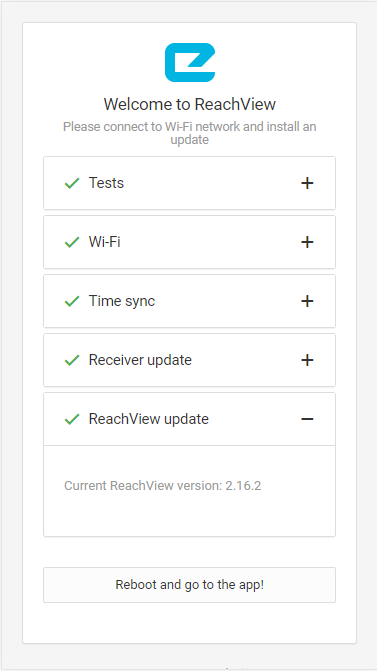Expand Time sync with plus icon

307,301
